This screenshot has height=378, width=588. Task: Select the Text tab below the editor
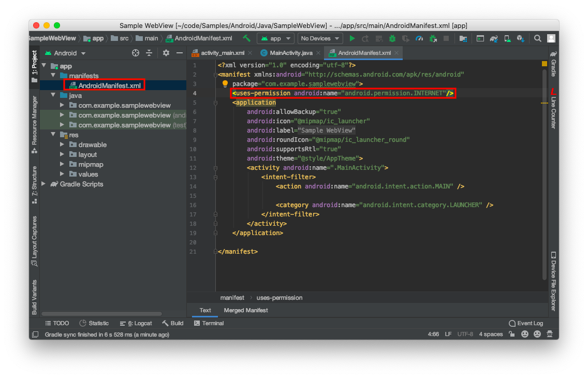pos(205,310)
